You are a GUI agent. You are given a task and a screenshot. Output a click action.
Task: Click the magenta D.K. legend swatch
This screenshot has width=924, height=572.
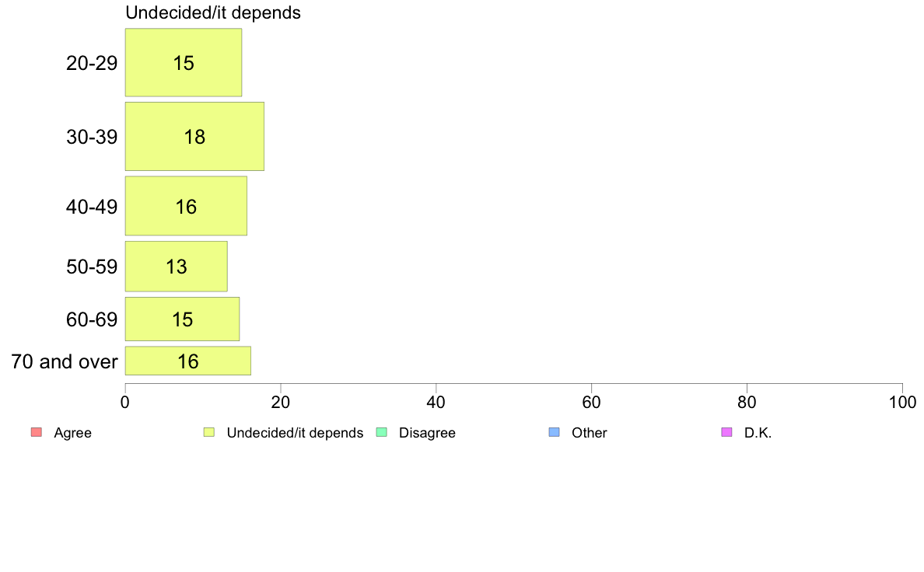coord(726,432)
